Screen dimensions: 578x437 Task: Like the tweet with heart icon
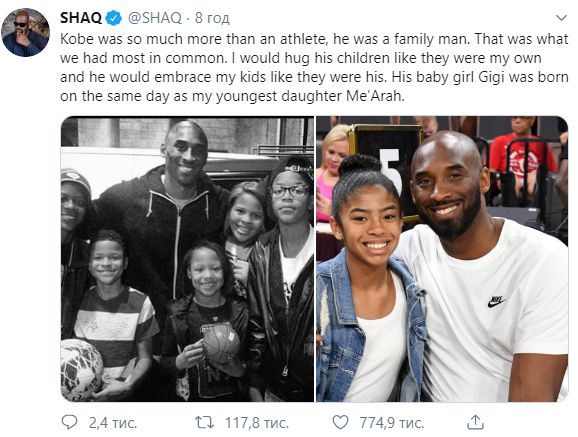point(340,423)
